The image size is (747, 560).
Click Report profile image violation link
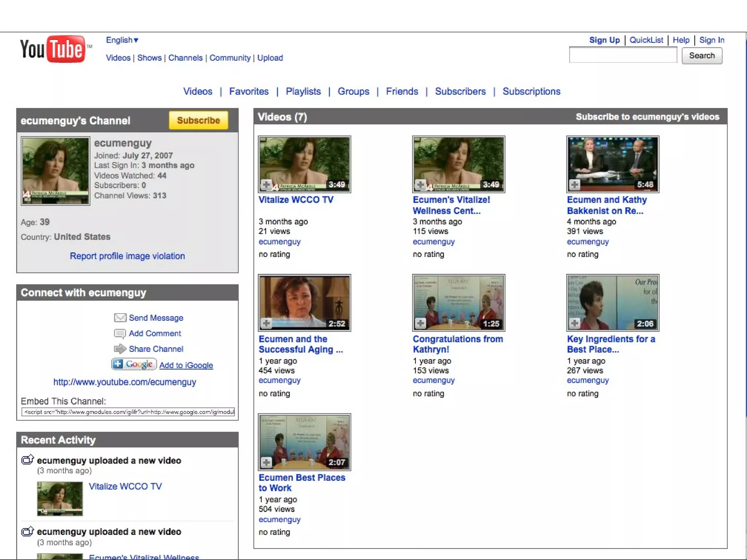click(x=127, y=256)
